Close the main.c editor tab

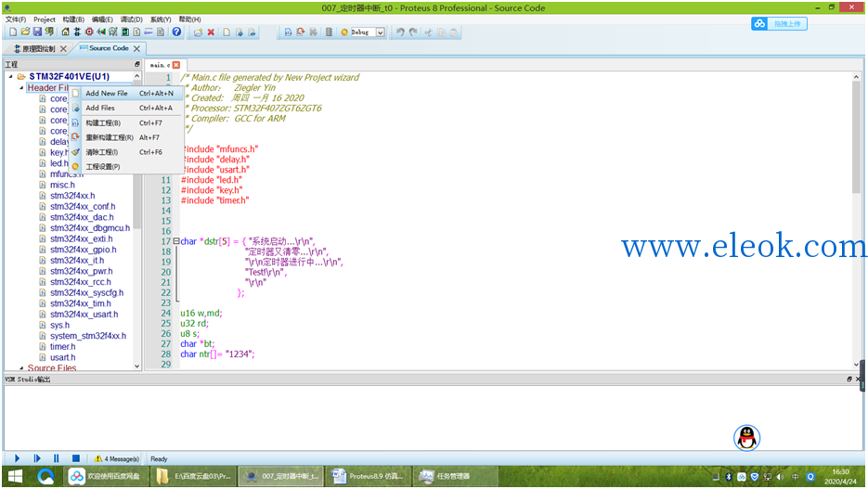[176, 65]
